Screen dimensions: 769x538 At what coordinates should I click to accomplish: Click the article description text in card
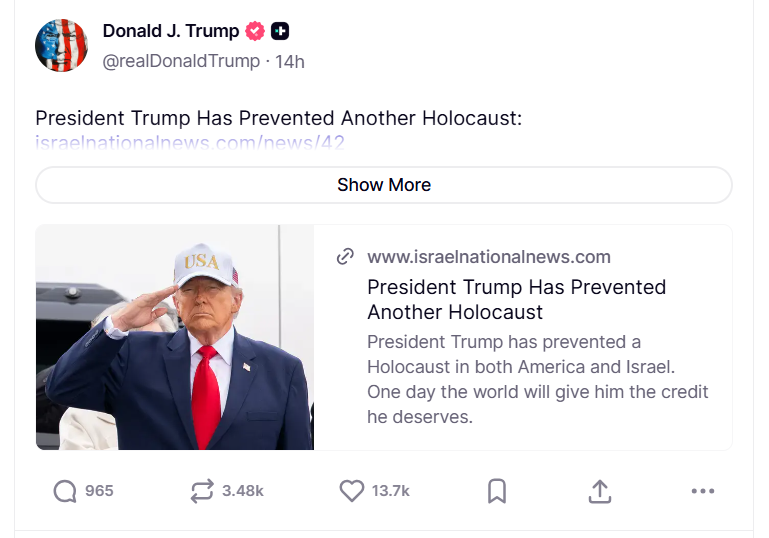click(x=538, y=379)
